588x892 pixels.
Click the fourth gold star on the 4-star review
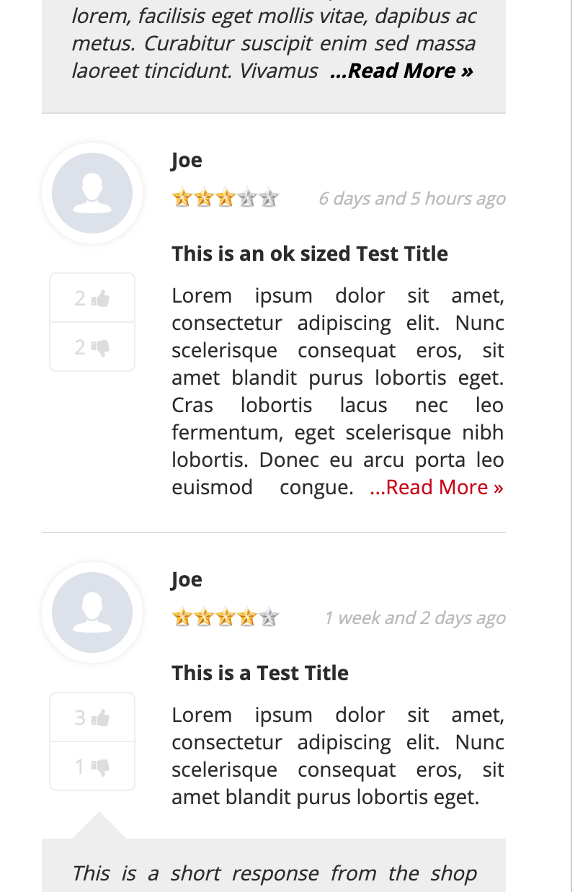click(247, 616)
